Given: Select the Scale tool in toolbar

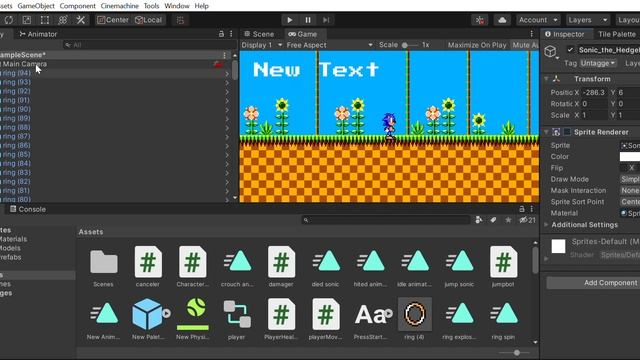Looking at the screenshot, I should pyautogui.click(x=27, y=20).
